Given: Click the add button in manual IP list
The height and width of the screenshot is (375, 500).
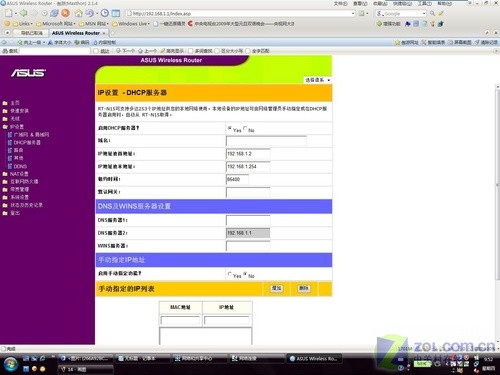Looking at the screenshot, I should tap(276, 288).
